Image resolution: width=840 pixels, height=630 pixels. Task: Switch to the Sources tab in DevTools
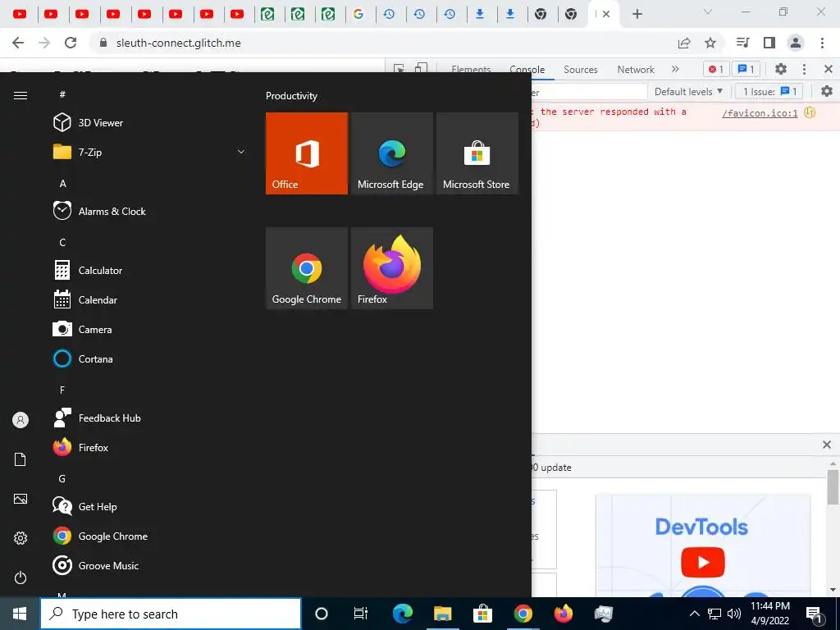point(580,70)
